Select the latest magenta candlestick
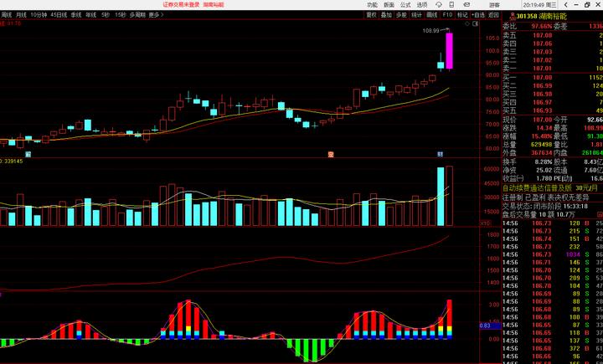603x364 pixels. click(449, 51)
